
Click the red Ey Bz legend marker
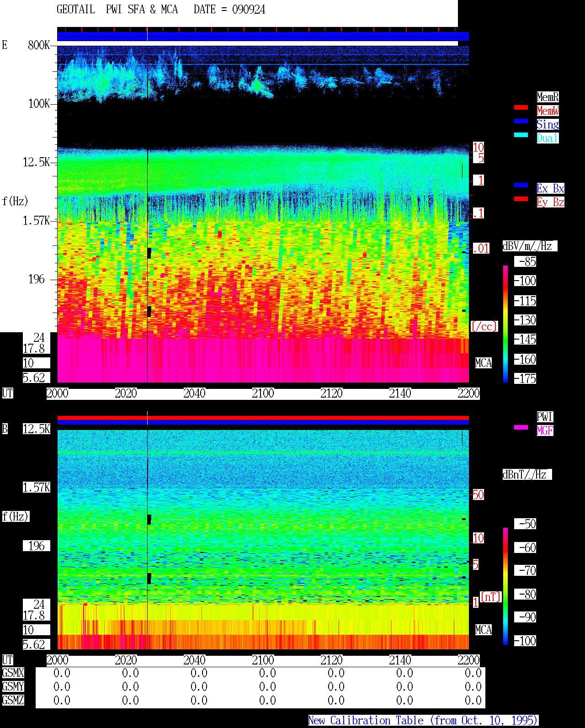pos(521,199)
